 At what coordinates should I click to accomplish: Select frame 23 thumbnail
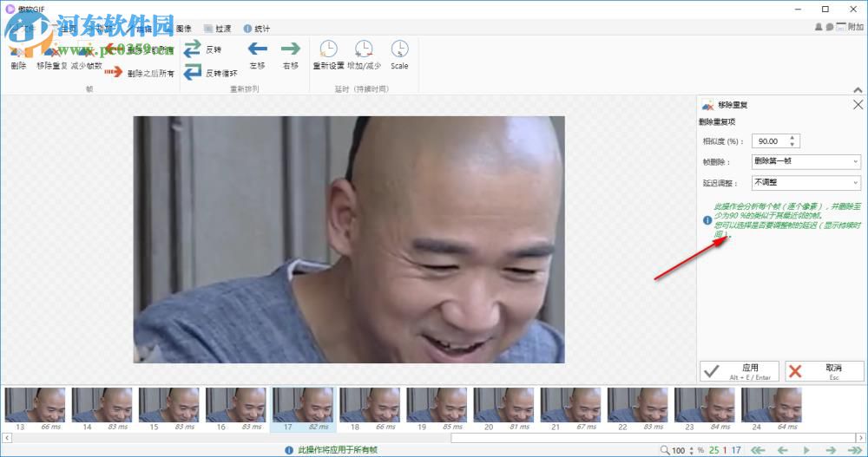(705, 405)
